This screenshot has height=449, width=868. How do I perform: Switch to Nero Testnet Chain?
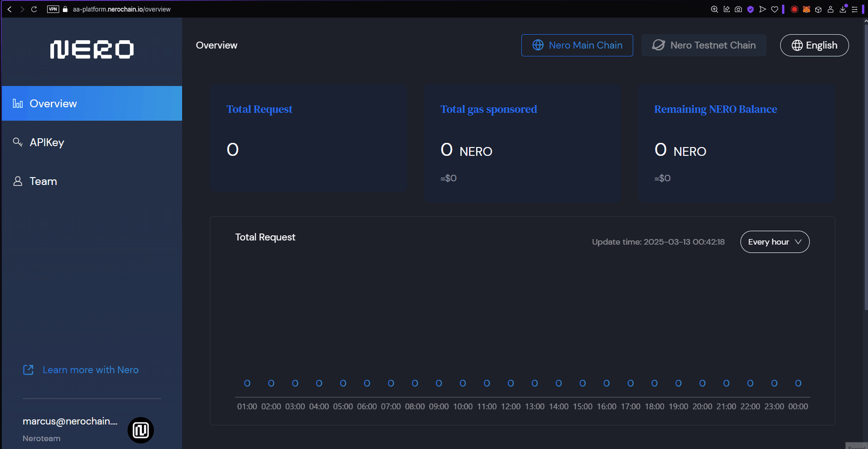(703, 45)
